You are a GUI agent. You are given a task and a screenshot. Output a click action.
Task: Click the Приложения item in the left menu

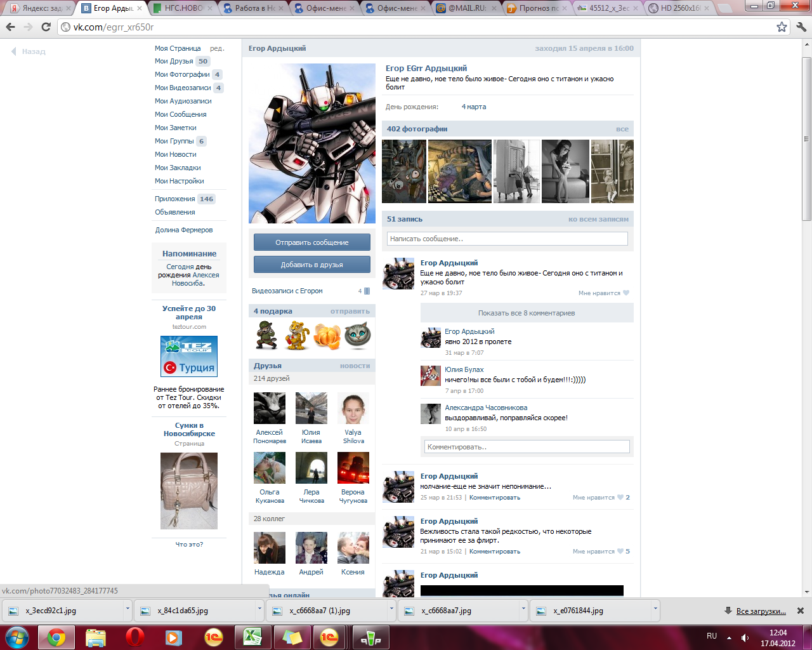point(174,199)
